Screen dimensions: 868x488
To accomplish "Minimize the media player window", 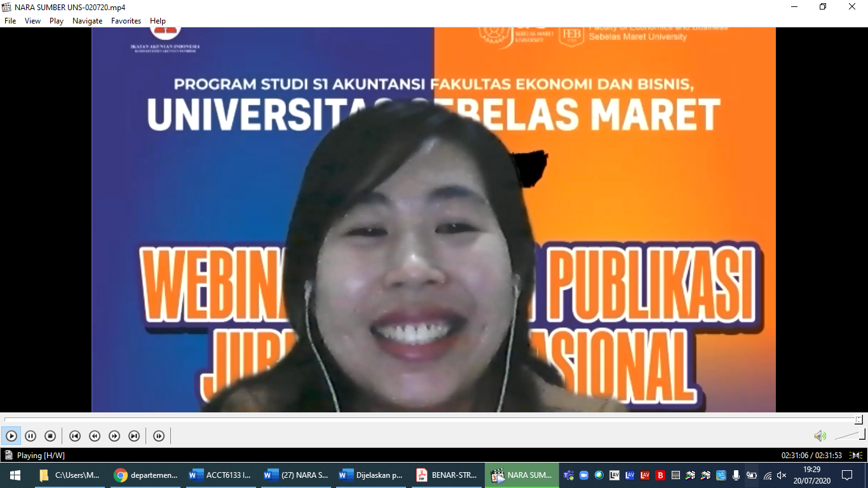I will (794, 7).
